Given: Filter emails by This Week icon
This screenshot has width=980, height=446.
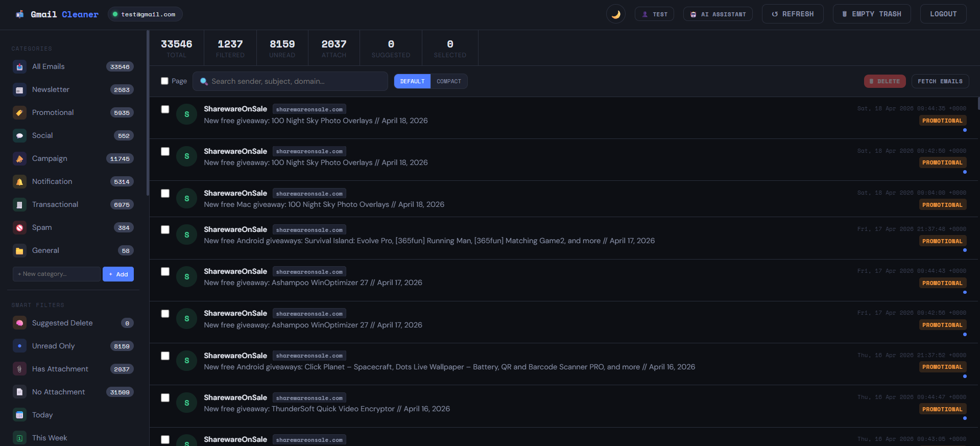Looking at the screenshot, I should 19,438.
